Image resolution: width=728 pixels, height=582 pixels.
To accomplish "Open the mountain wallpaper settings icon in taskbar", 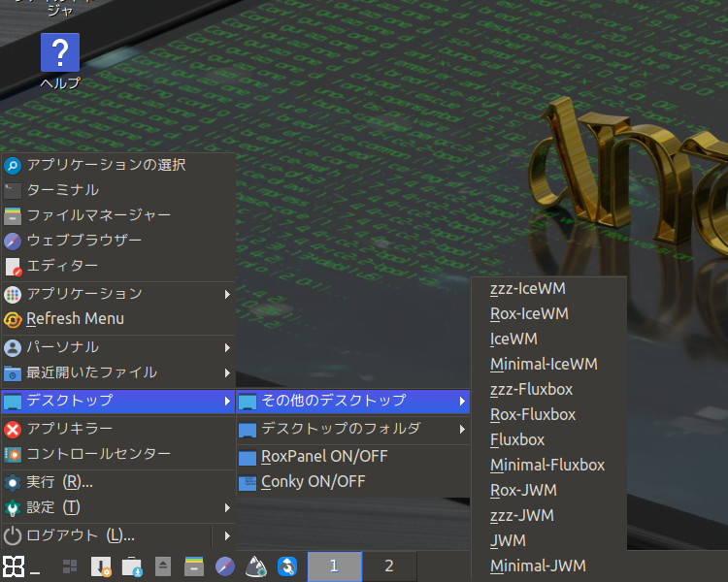I will (x=256, y=566).
